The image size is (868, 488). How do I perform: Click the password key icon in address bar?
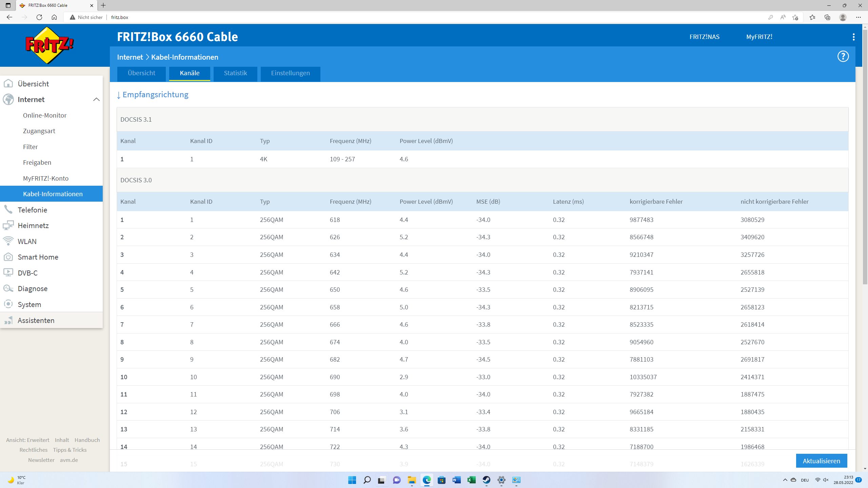tap(770, 17)
